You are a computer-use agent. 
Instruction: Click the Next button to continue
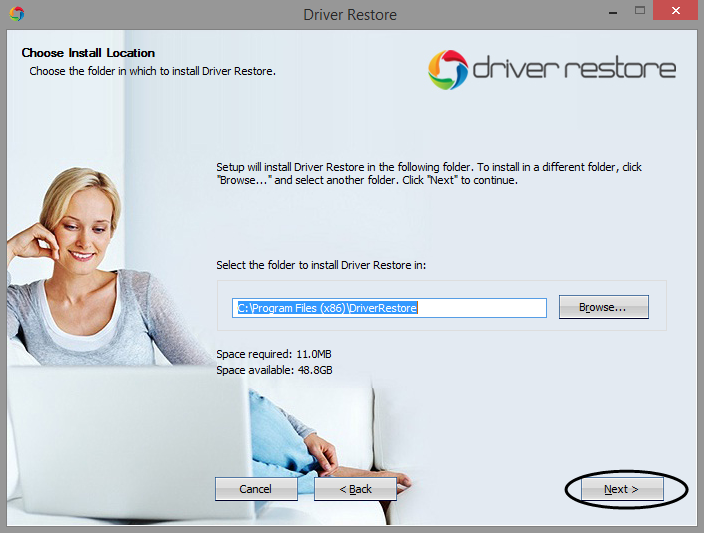[622, 489]
